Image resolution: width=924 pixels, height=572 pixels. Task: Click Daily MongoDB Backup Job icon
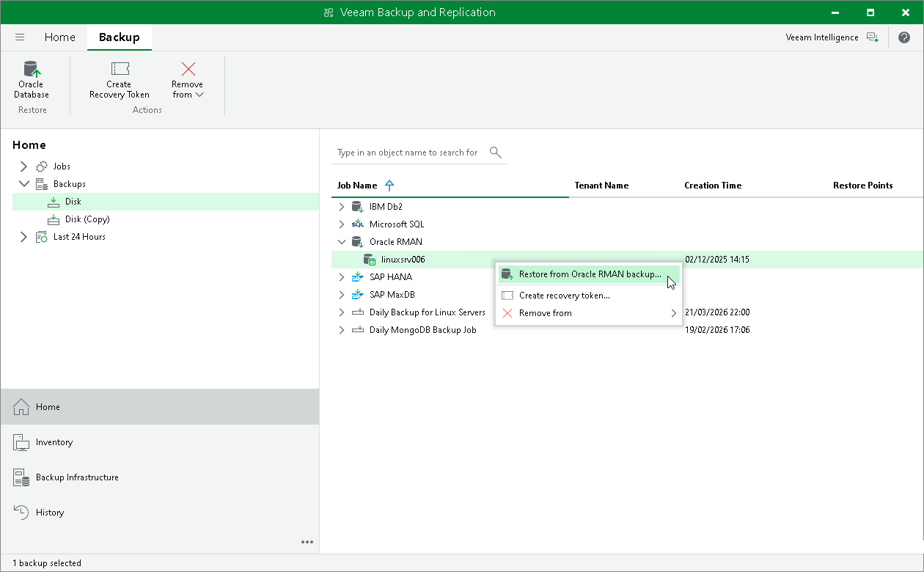(x=358, y=330)
